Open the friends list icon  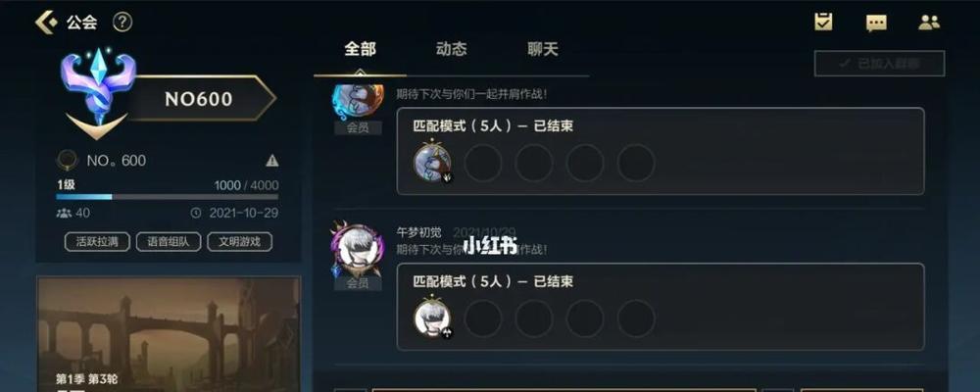point(929,24)
